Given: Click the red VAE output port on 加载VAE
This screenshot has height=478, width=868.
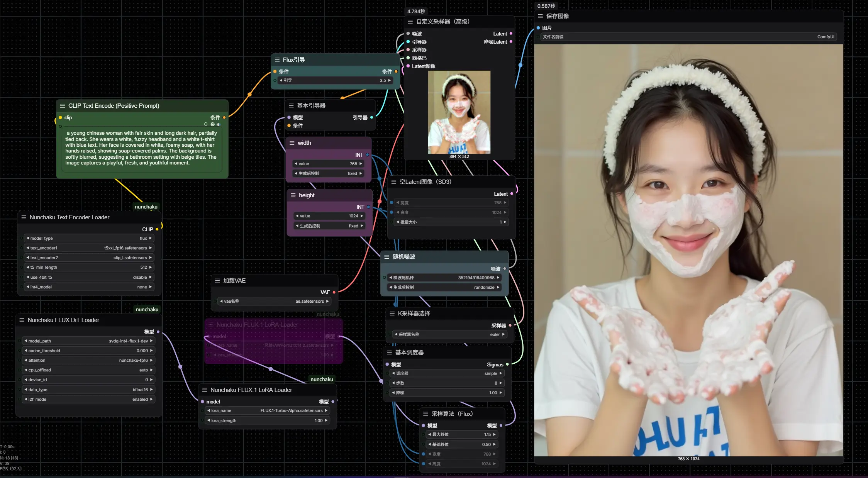Looking at the screenshot, I should [334, 292].
